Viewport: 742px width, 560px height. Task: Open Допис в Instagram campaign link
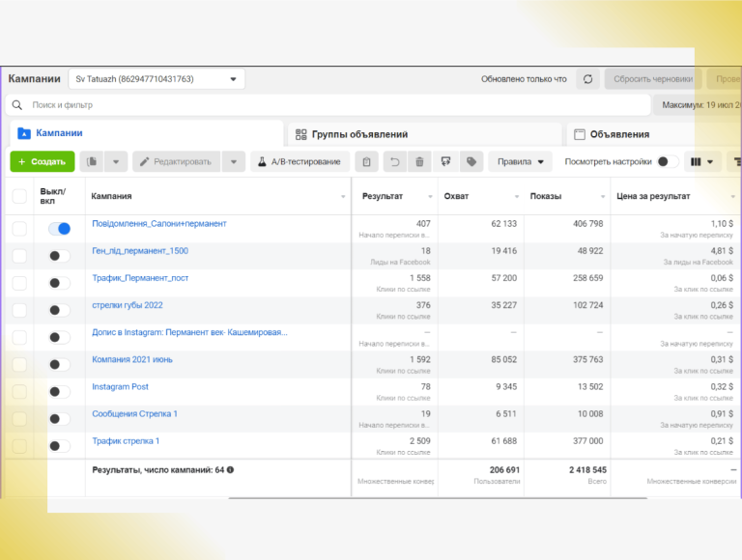coord(189,332)
